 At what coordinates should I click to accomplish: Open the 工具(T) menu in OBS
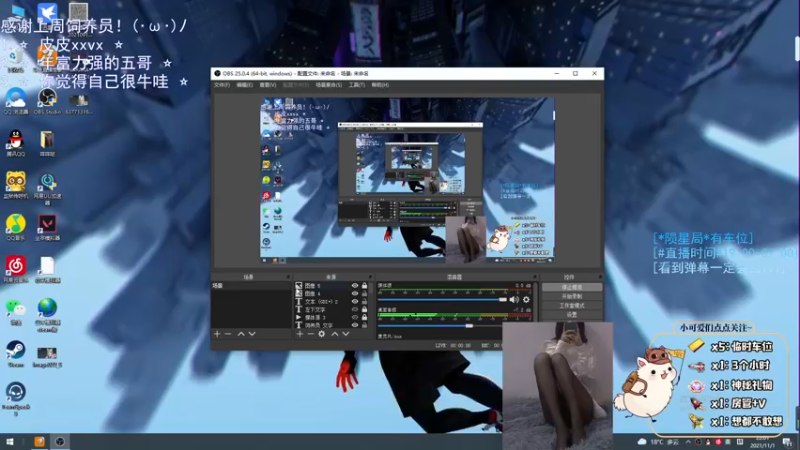point(356,85)
